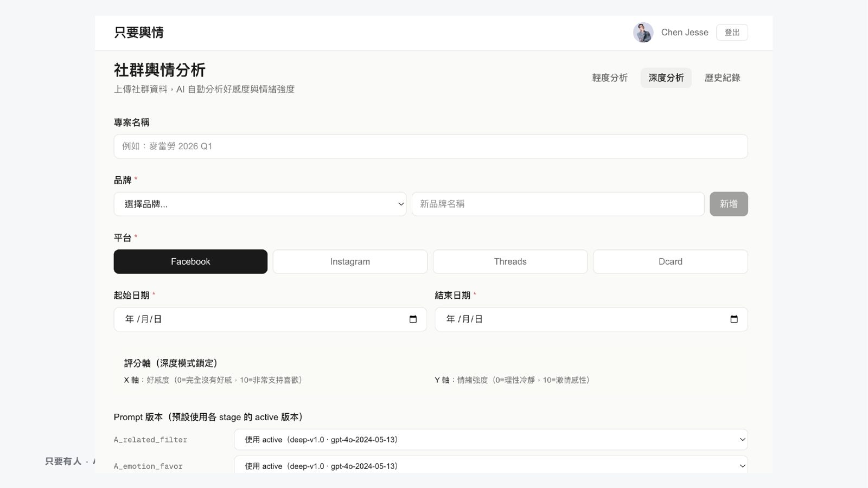The image size is (868, 488).
Task: Click the 結束日期 end date field
Action: [591, 319]
